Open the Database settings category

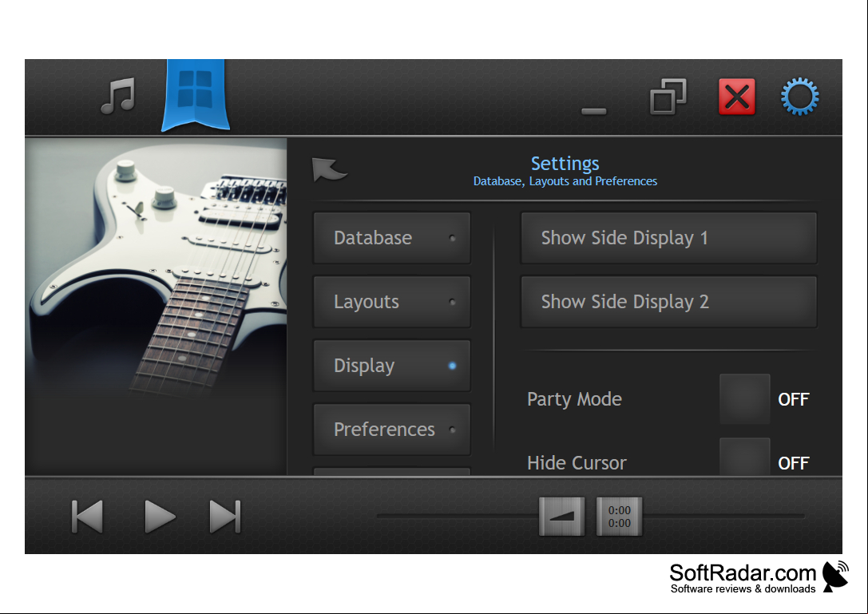tap(392, 238)
